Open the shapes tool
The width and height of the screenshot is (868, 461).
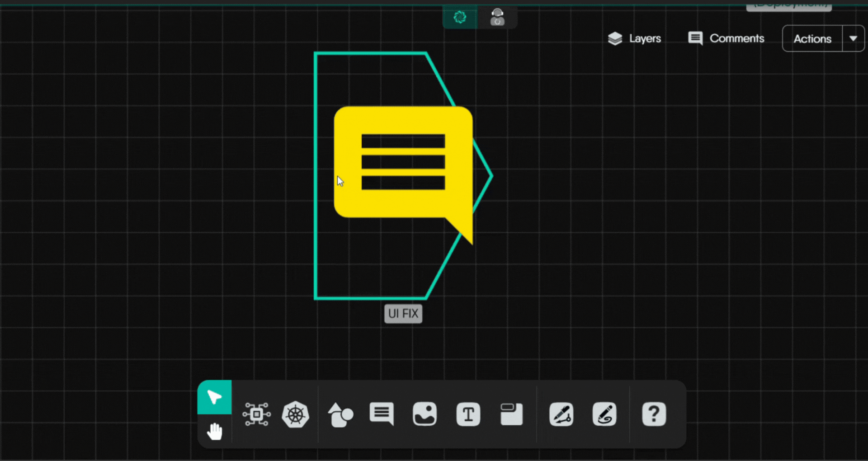[x=340, y=414]
